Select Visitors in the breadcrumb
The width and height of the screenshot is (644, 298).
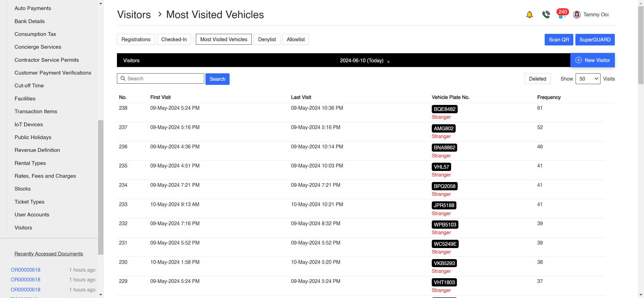coord(134,14)
